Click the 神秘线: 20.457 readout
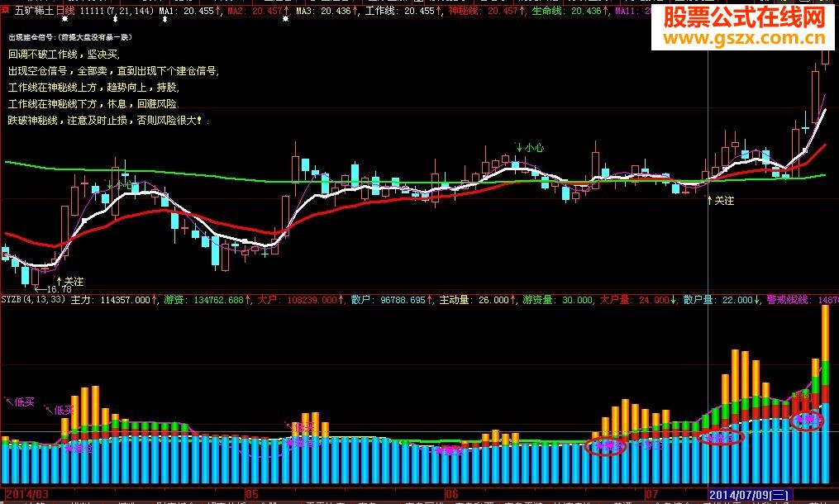 [x=486, y=11]
